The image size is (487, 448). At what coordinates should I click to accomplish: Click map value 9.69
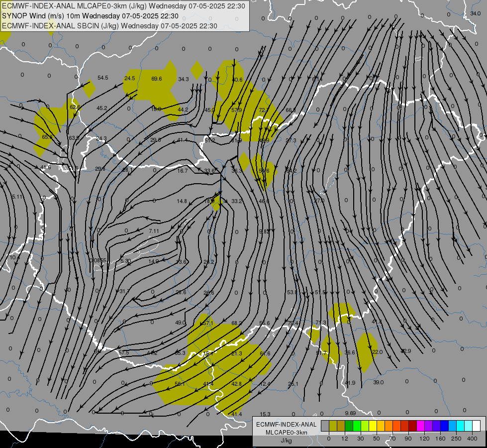point(350,413)
